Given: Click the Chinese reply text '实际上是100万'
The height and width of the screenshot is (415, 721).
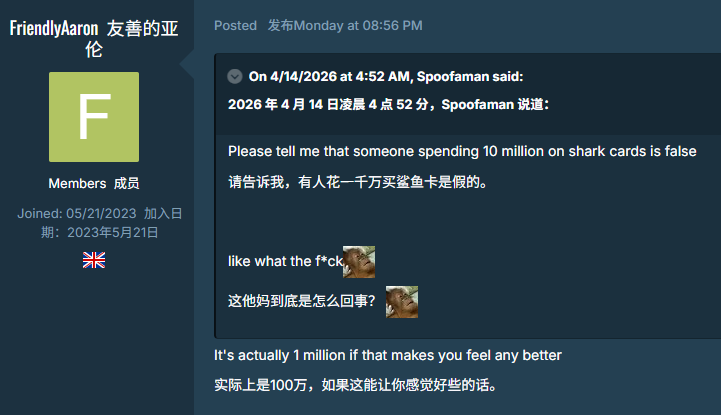Looking at the screenshot, I should tap(355, 385).
